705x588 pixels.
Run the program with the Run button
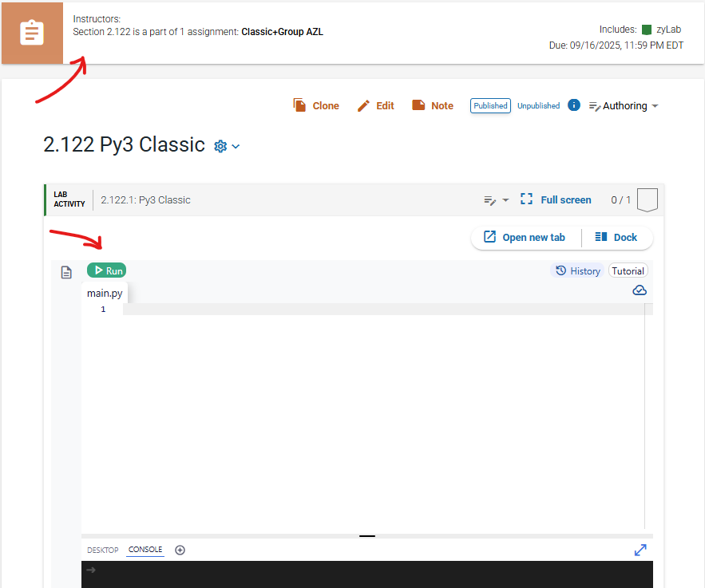pos(106,271)
